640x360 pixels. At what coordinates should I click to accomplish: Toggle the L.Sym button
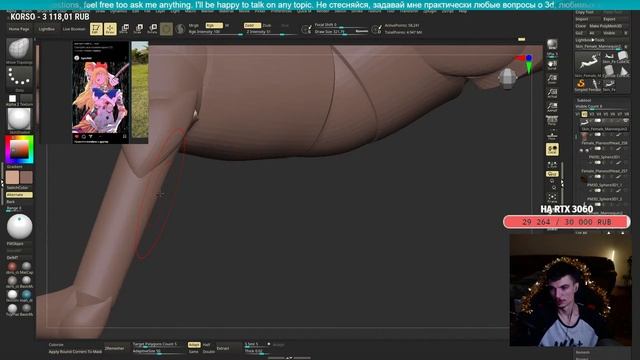point(552,164)
